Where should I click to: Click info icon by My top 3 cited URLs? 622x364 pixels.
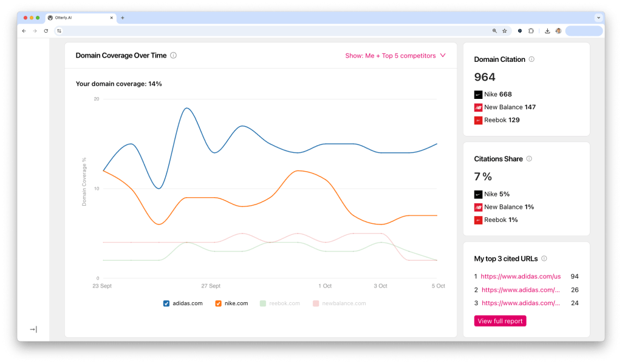(544, 258)
